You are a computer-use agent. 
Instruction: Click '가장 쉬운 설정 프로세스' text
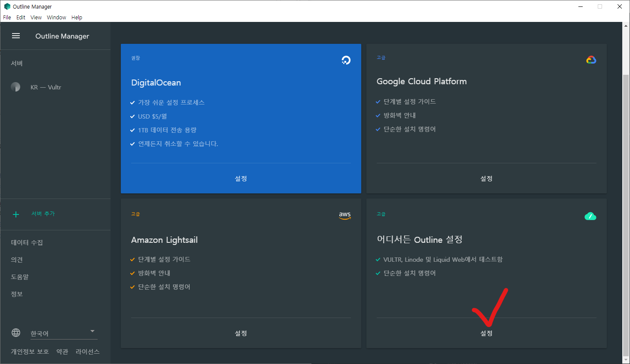[171, 103]
